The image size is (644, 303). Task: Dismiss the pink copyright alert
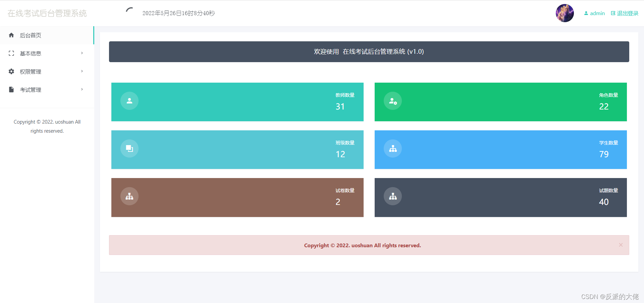(x=621, y=245)
